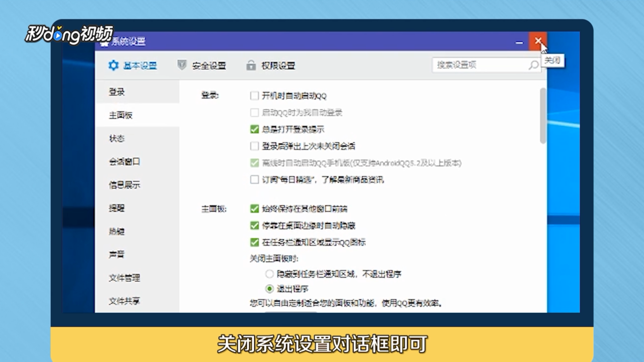Enable 订阅每日精选 option
Viewport: 644px width, 362px height.
[x=254, y=180]
